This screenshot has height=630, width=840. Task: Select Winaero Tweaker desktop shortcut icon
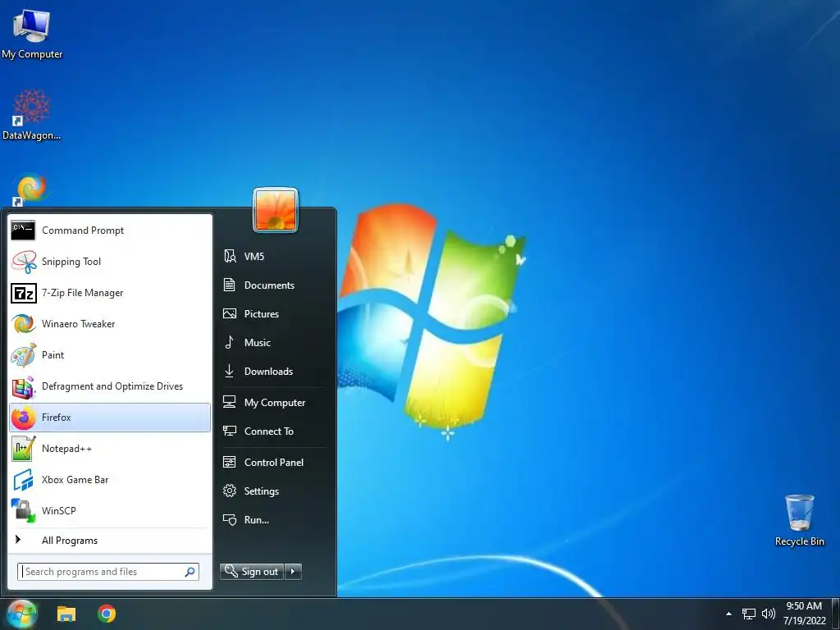click(31, 189)
